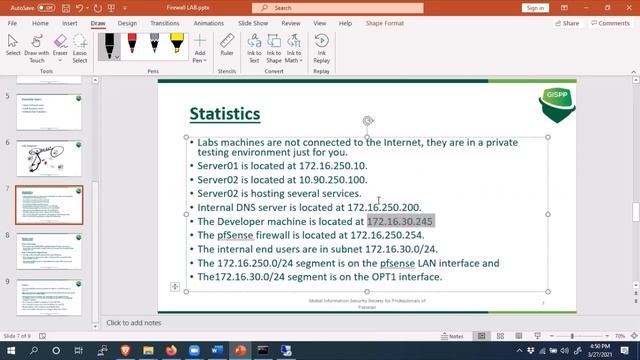Open Firefox from the taskbar
640x360 pixels.
pyautogui.click(x=171, y=350)
